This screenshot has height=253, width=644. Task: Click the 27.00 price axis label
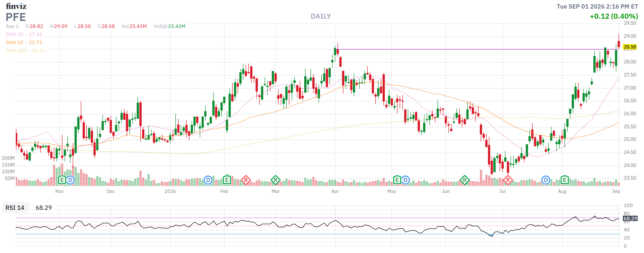(x=630, y=88)
